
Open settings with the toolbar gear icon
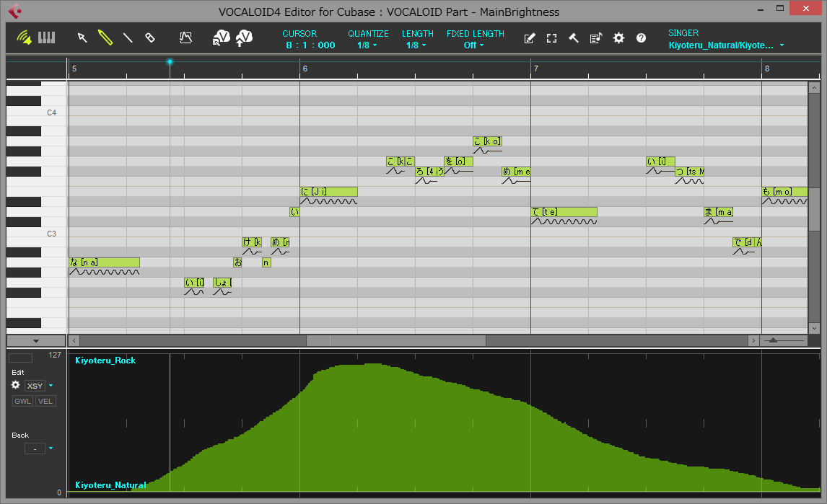(x=618, y=38)
